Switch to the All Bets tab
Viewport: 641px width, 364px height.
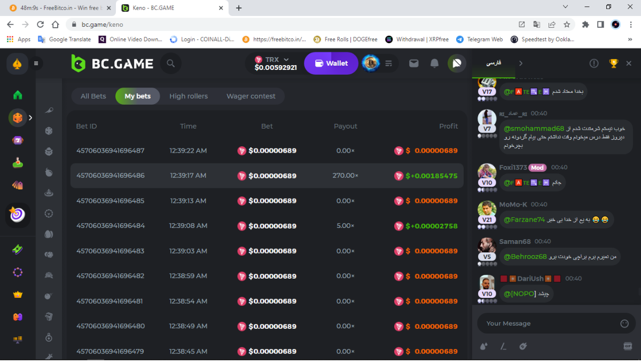(x=93, y=97)
